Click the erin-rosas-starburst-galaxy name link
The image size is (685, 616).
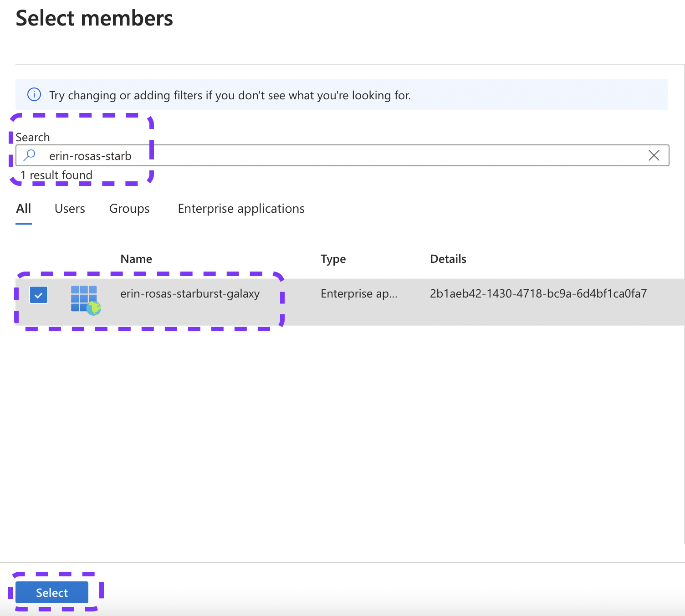tap(190, 294)
